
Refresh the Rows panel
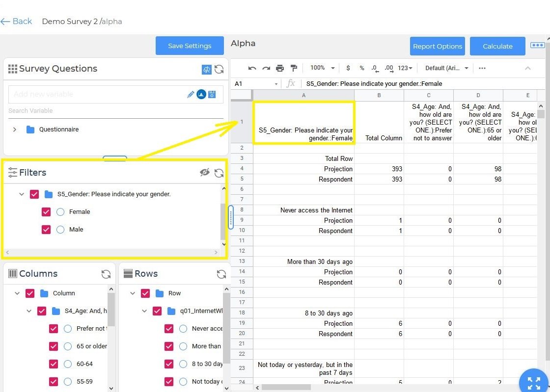coord(221,274)
